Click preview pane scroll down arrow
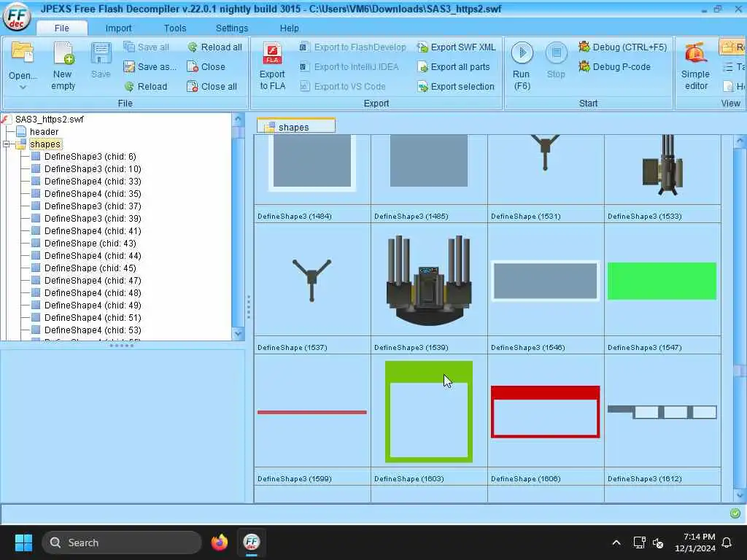747x560 pixels. point(740,495)
